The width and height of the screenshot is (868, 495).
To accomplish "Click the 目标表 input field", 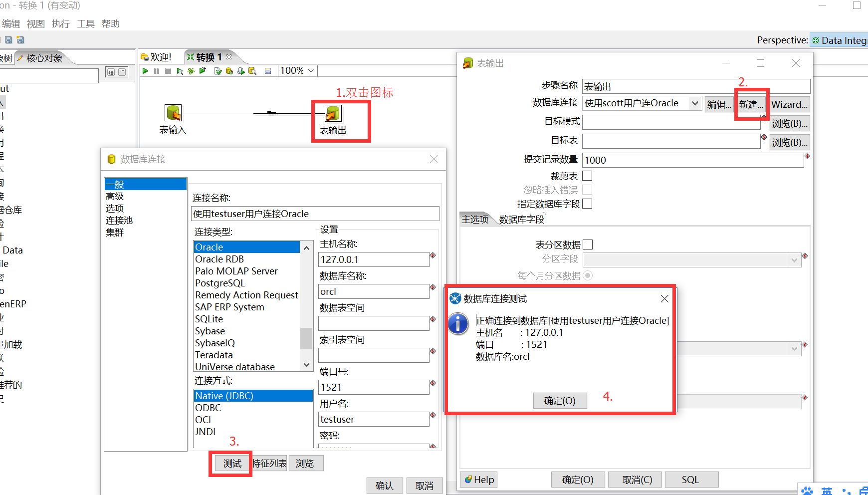I will [671, 141].
